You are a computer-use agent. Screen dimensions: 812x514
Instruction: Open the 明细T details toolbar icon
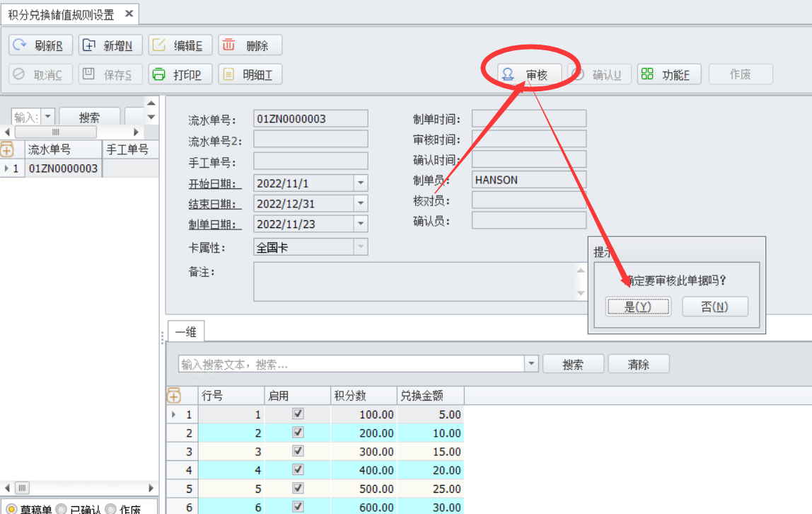229,74
